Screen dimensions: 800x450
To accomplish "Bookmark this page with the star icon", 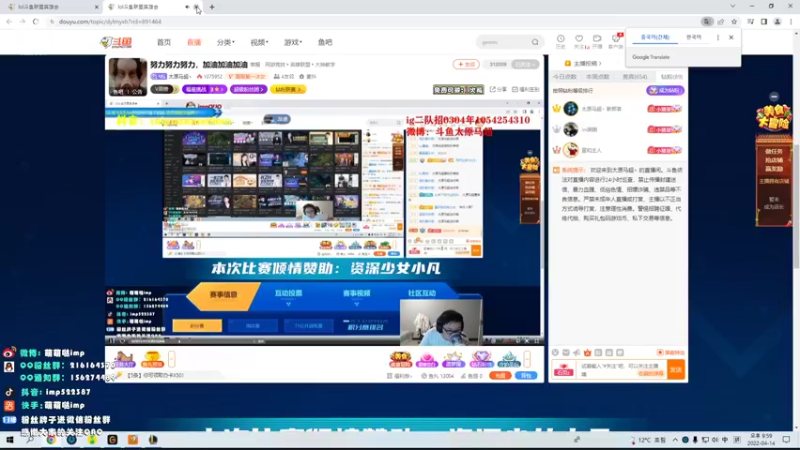I will tap(734, 22).
